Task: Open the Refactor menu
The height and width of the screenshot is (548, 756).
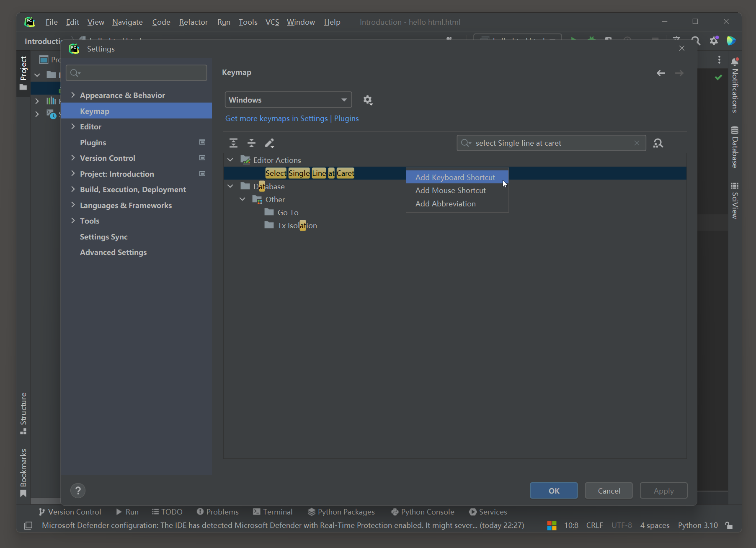Action: 193,22
